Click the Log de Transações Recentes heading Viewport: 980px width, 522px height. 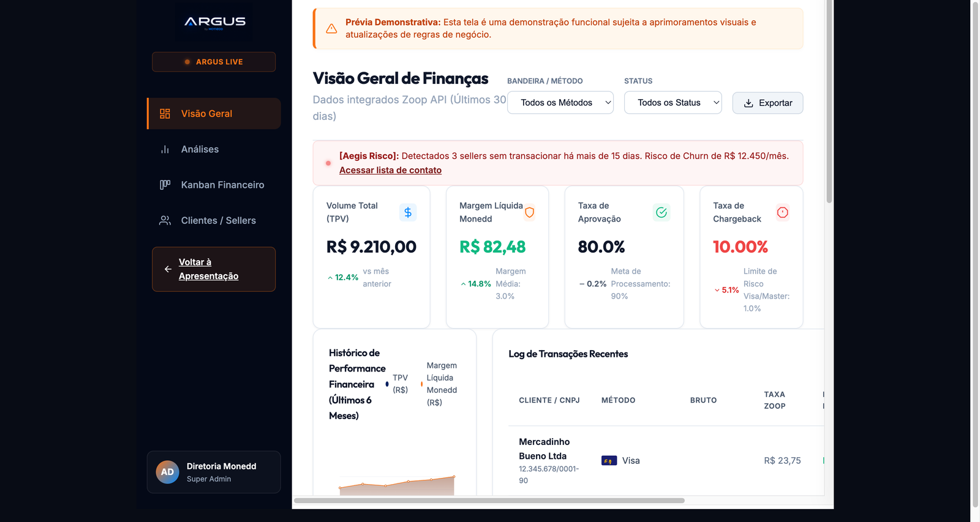click(568, 354)
